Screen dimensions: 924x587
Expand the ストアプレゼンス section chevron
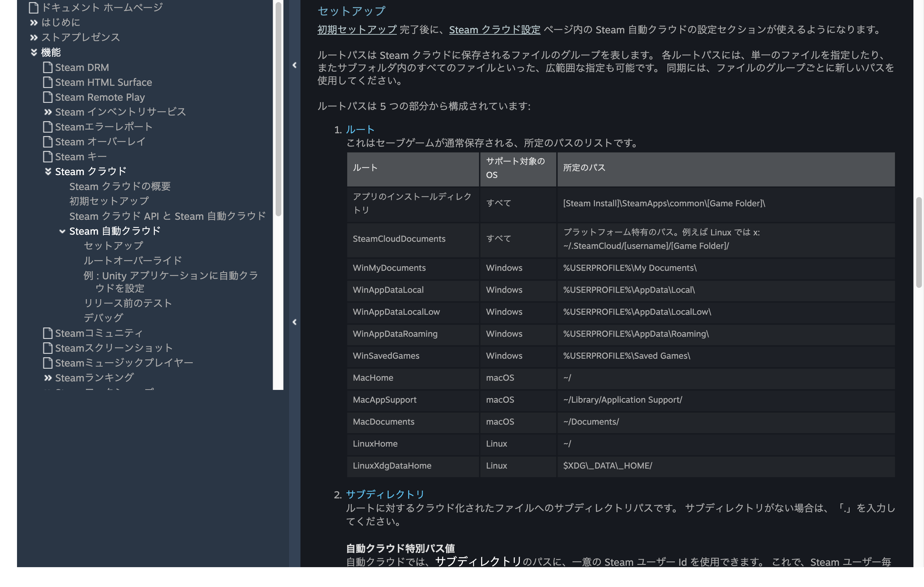[34, 38]
